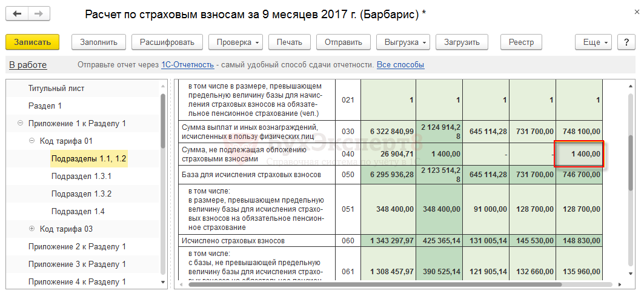Select Титульный лист in the tree

[x=56, y=88]
